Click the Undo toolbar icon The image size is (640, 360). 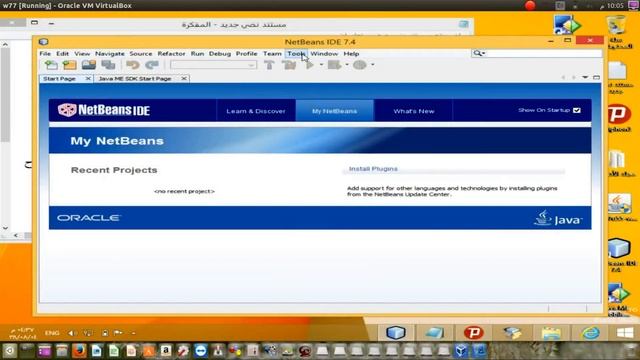[133, 65]
